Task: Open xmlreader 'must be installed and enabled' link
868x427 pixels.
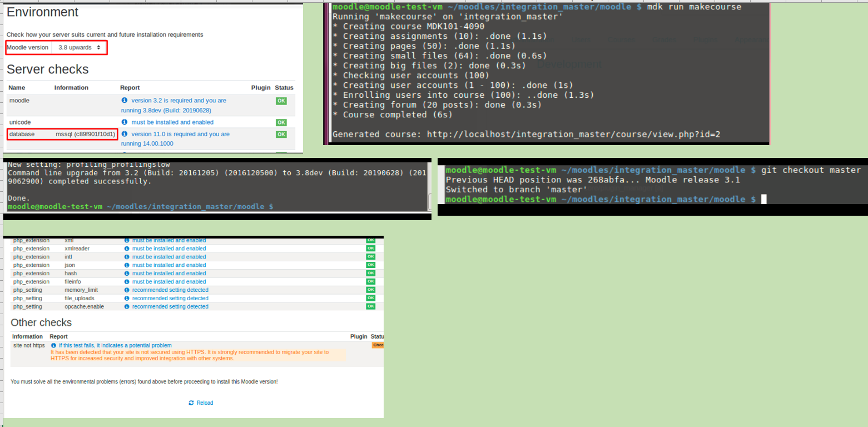Action: click(169, 249)
